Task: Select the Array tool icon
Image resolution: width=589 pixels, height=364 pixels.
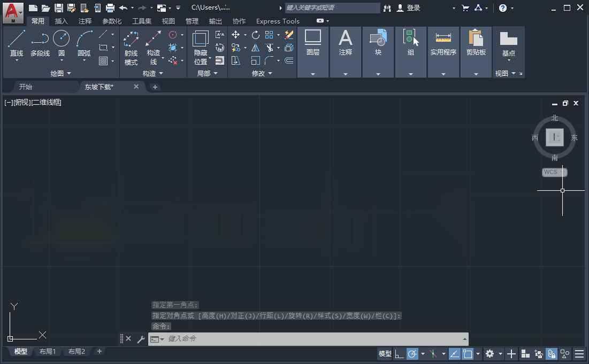Action: 269,35
